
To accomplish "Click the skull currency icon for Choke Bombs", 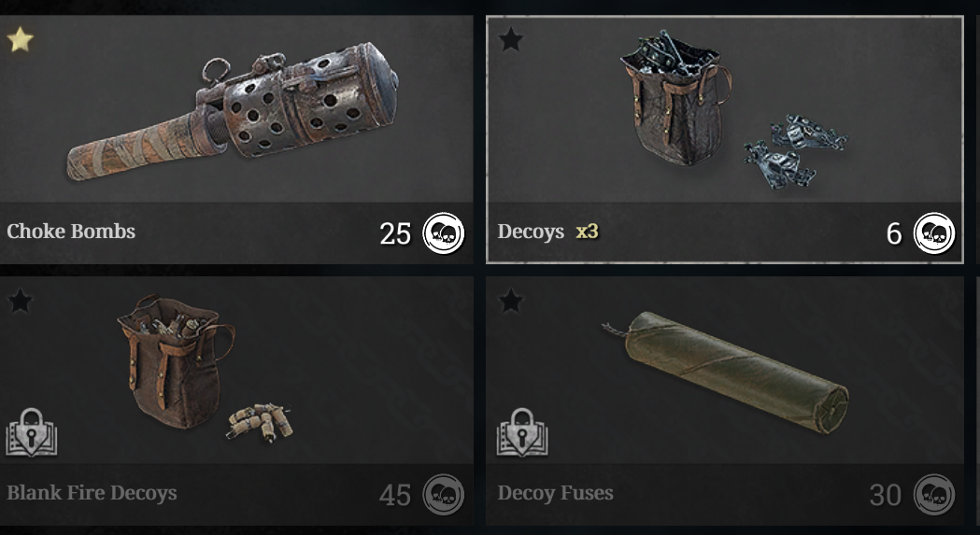I will point(444,233).
